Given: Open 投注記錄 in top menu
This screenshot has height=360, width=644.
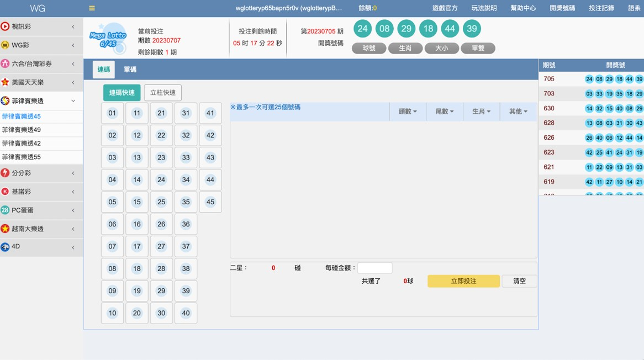Looking at the screenshot, I should tap(601, 8).
